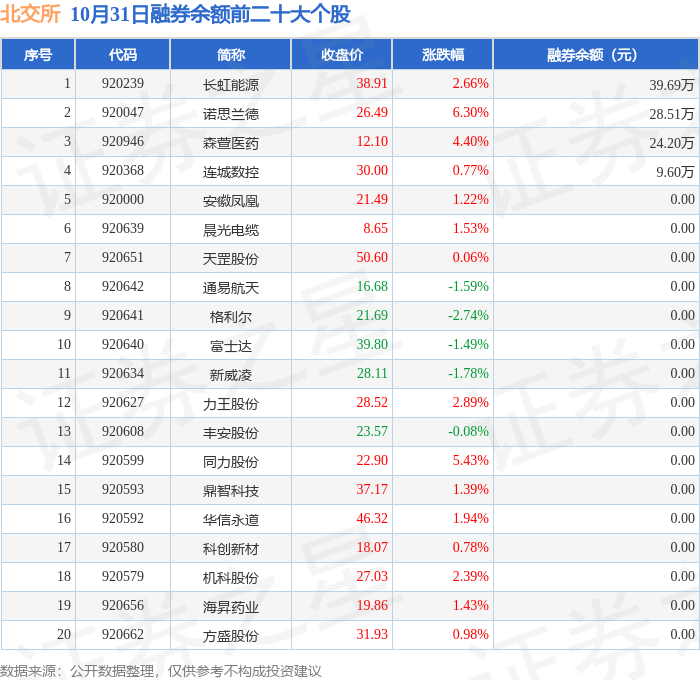The height and width of the screenshot is (680, 700).
Task: Click change value -1.59%
Action: click(468, 287)
